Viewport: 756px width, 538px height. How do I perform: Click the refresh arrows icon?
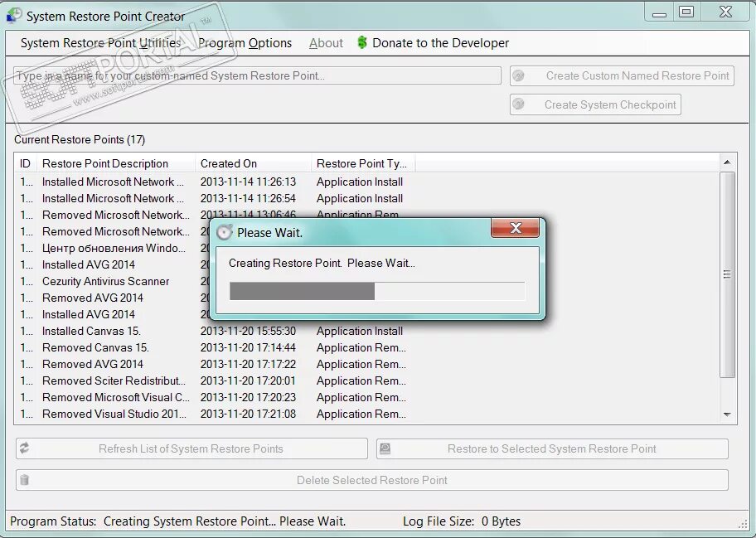(x=25, y=448)
